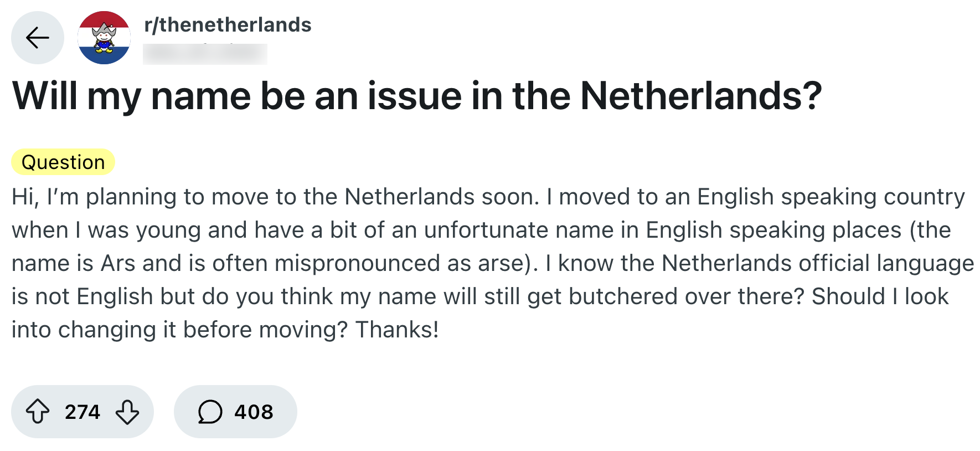Downvote the post with the down arrow
980x451 pixels.
127,412
